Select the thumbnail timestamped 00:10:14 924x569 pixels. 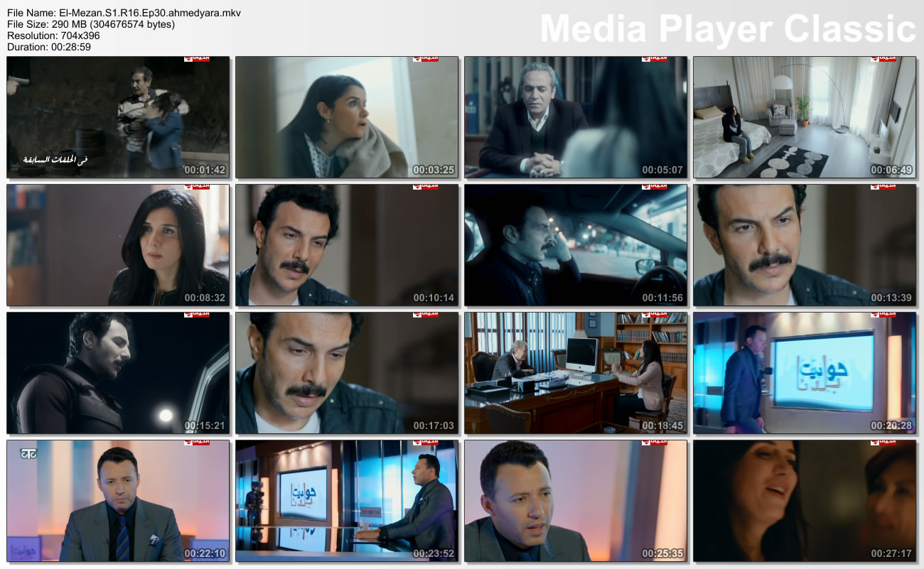[347, 245]
